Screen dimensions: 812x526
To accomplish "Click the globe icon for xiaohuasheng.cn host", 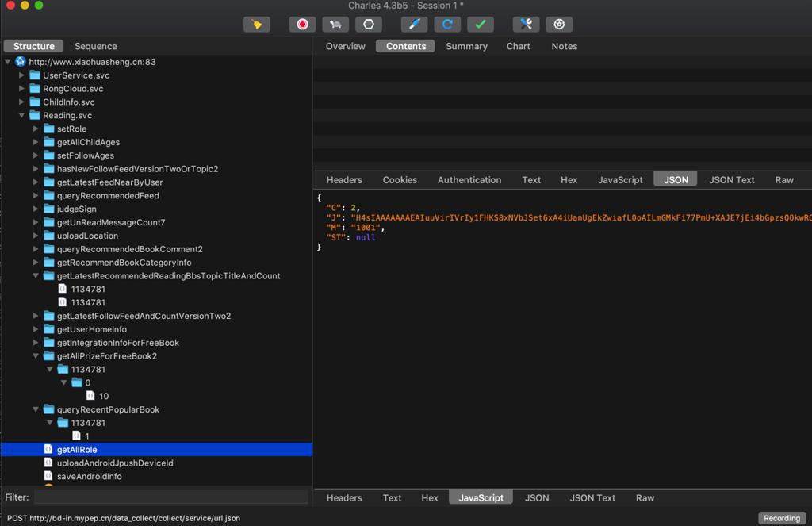I will [21, 62].
